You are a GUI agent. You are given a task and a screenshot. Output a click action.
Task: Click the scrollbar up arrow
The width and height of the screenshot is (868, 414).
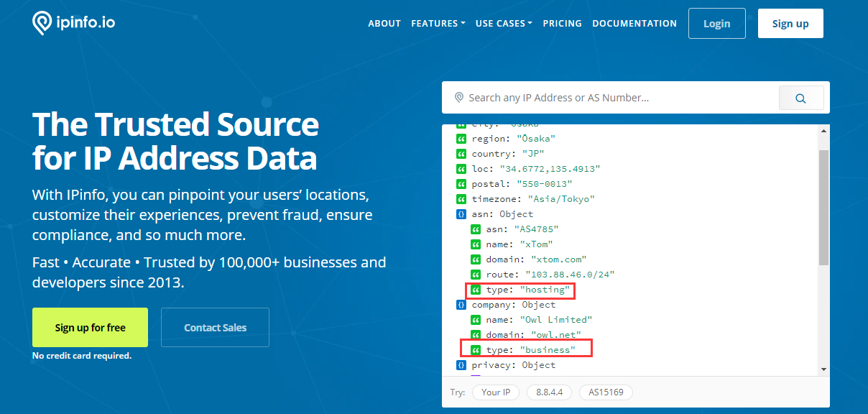click(823, 130)
